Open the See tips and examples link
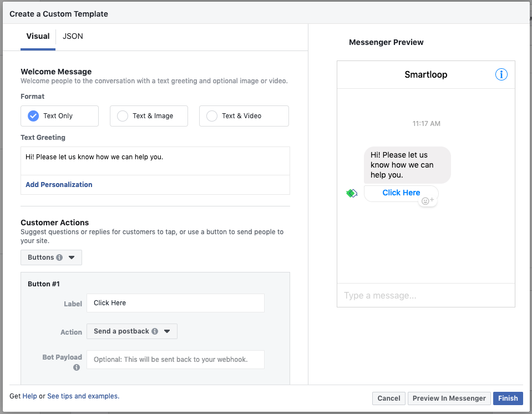The width and height of the screenshot is (532, 414). pyautogui.click(x=83, y=396)
